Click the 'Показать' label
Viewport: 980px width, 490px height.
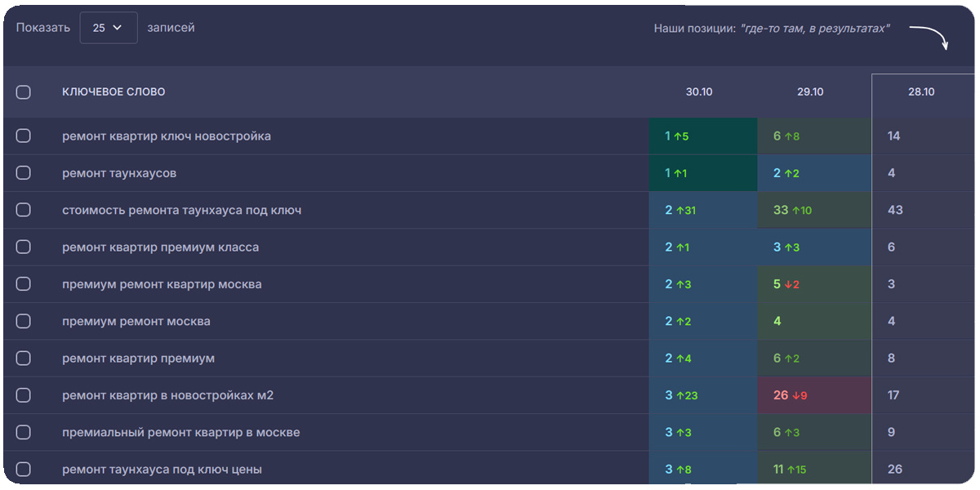click(x=43, y=28)
